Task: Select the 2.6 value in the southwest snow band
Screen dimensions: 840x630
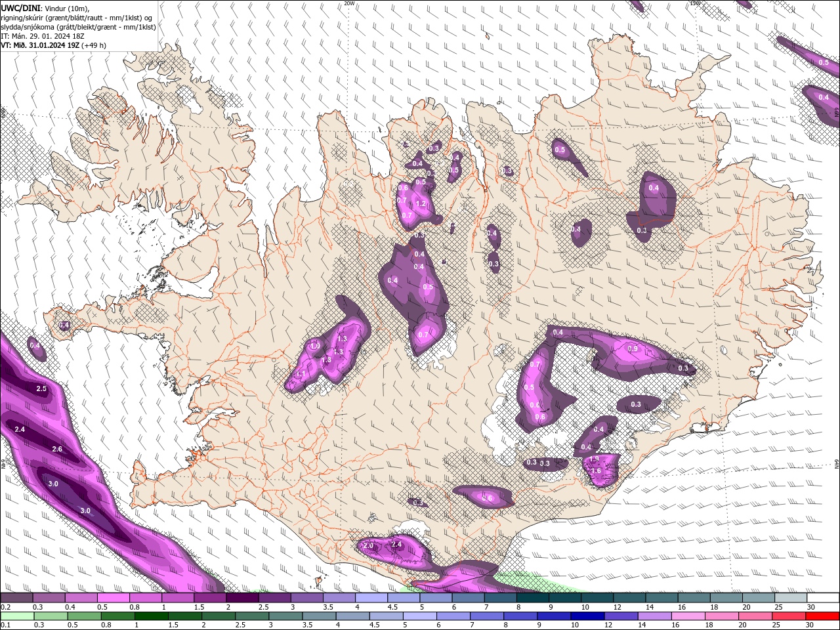Action: [x=57, y=449]
